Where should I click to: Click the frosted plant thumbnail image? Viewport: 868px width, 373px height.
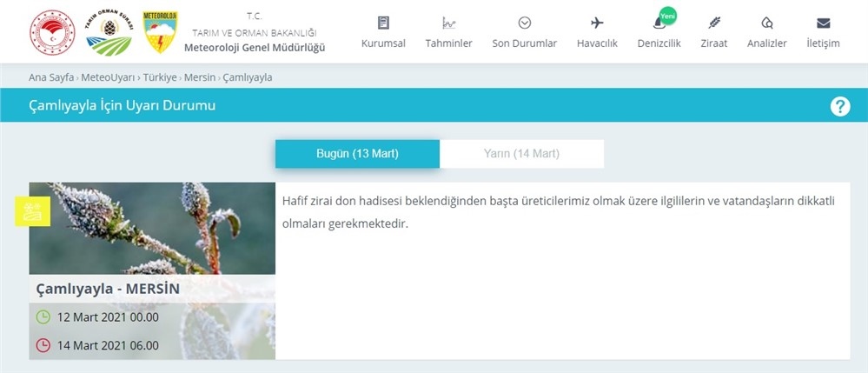click(x=152, y=228)
